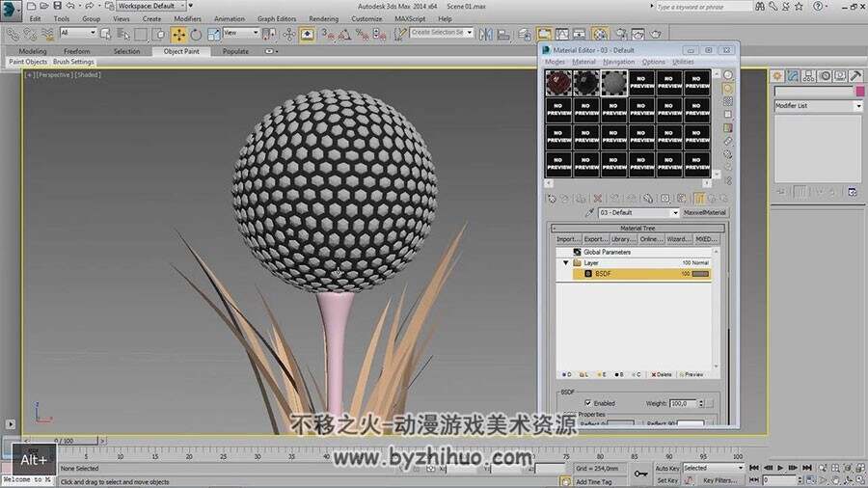Activate the Select and Scale tool

click(x=213, y=35)
